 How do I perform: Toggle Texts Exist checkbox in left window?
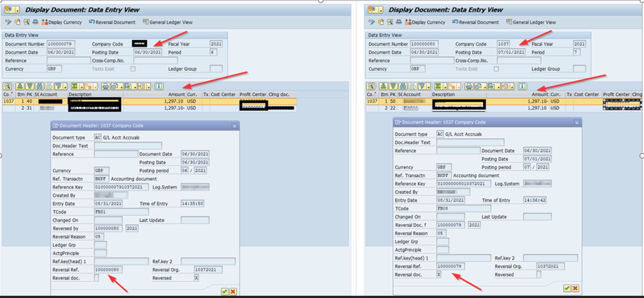coord(133,69)
